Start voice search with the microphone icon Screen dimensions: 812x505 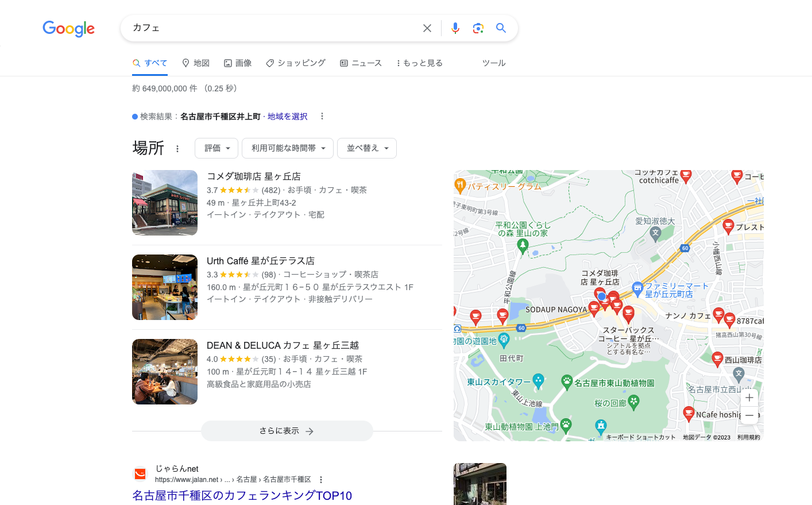[x=455, y=28]
